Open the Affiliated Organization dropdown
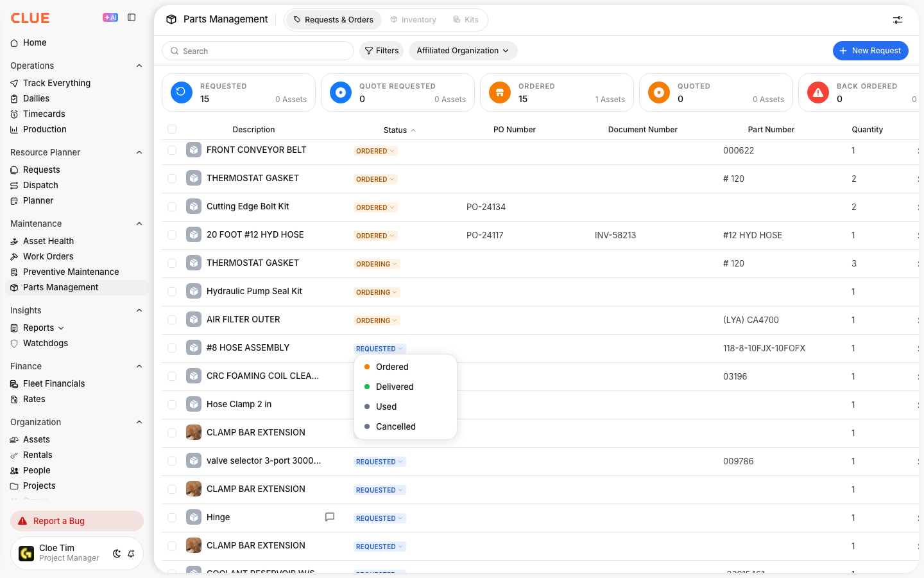This screenshot has width=924, height=578. click(463, 51)
